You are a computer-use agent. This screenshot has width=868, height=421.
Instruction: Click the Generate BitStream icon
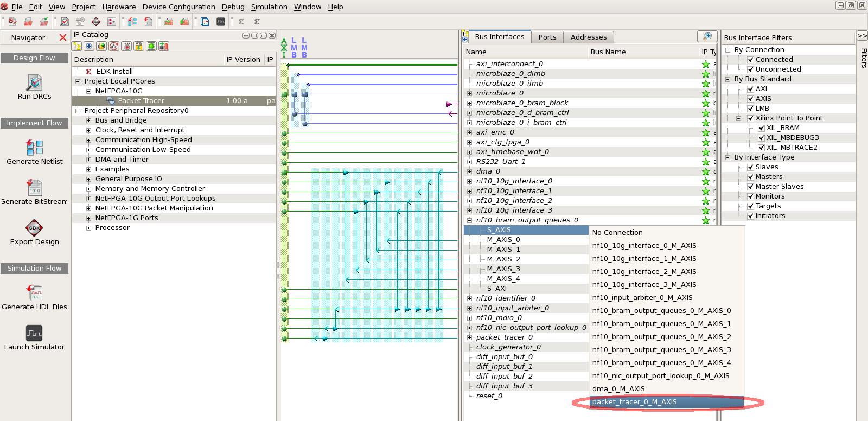pyautogui.click(x=34, y=188)
